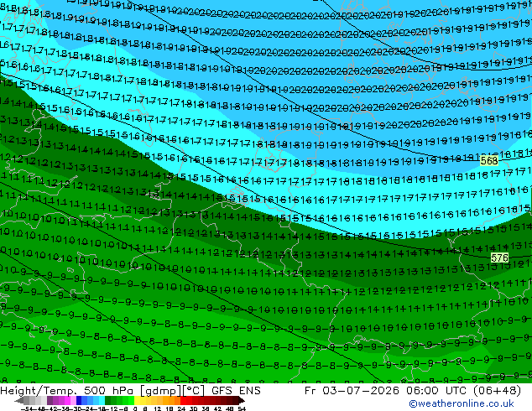Click the Fr 03-07-2026 date text

[352, 391]
